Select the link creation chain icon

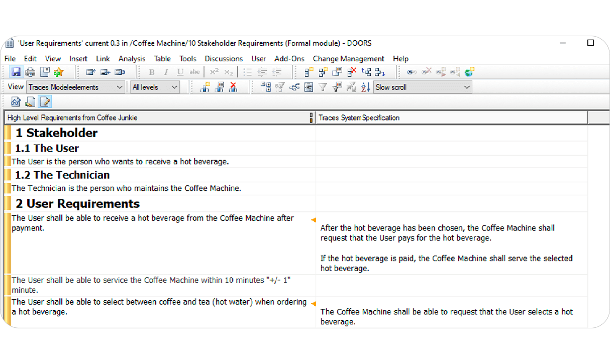(412, 72)
